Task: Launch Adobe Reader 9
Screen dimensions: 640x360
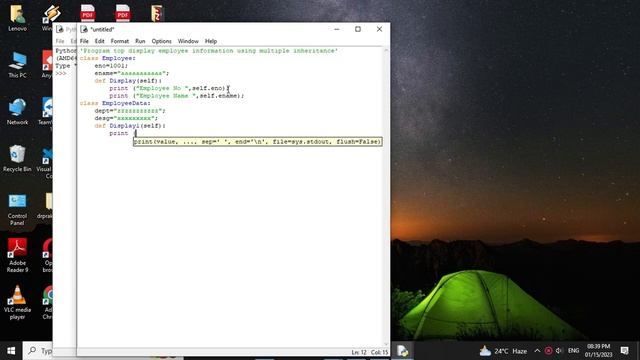Action: [17, 256]
